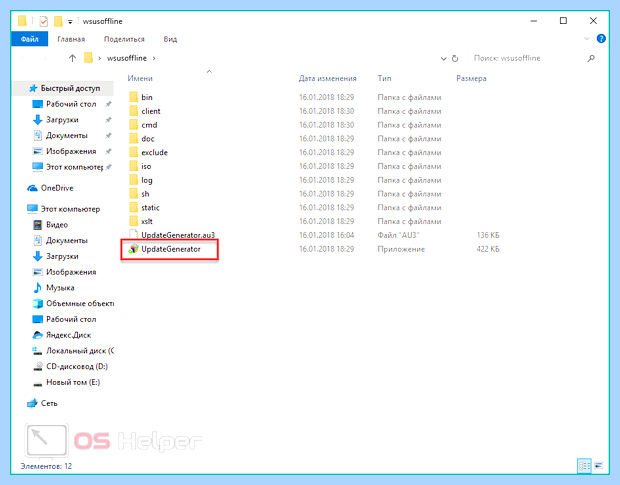Screen dimensions: 620x485
Task: Select the static folder icon
Action: click(134, 208)
